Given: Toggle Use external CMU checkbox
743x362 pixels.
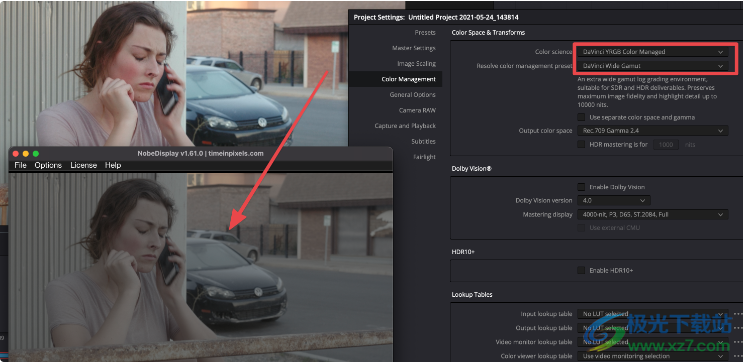Looking at the screenshot, I should point(581,228).
